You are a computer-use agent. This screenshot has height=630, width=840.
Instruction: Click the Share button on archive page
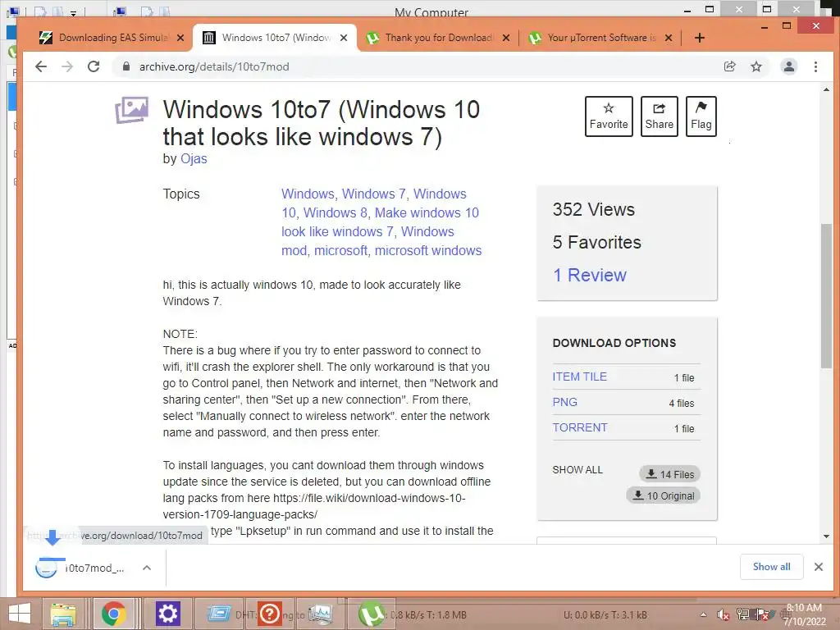coord(659,116)
